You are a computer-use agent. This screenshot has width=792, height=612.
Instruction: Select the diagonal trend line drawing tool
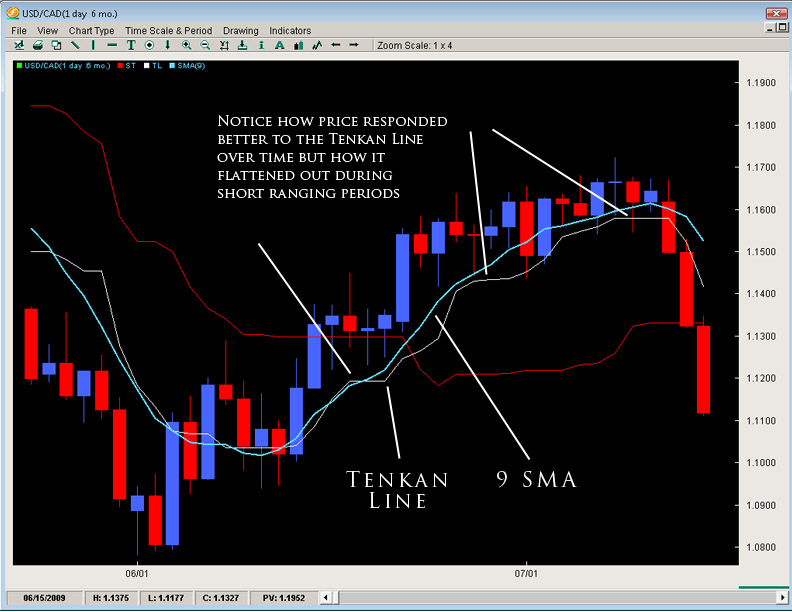[x=75, y=45]
